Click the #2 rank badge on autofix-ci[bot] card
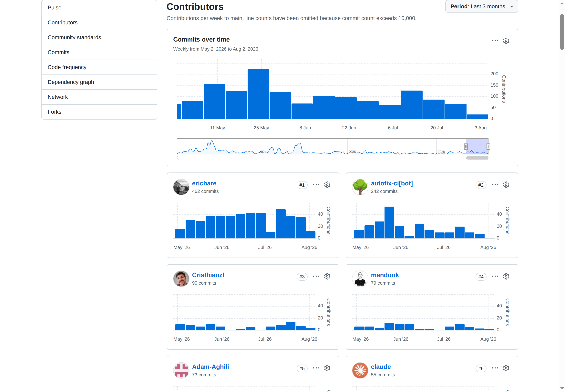 click(x=481, y=185)
